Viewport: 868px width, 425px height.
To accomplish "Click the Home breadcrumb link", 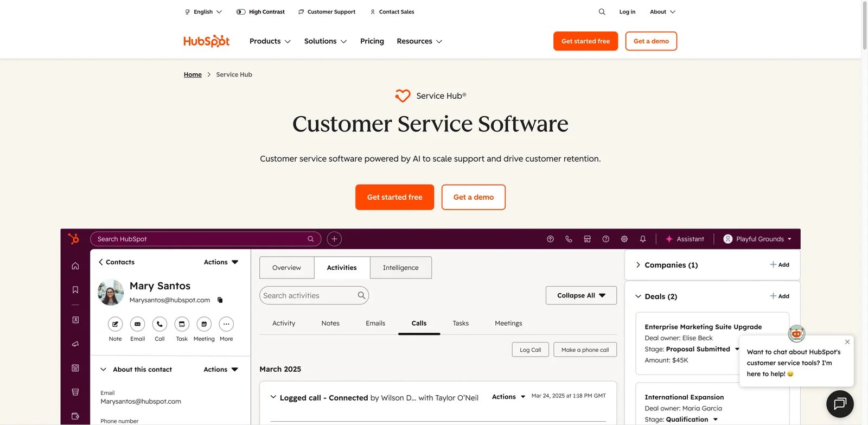I will [193, 74].
